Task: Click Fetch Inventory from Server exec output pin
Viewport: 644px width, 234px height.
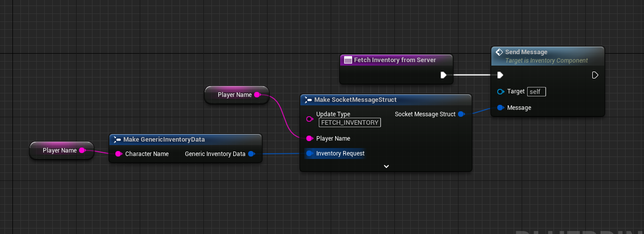Action: coord(443,75)
